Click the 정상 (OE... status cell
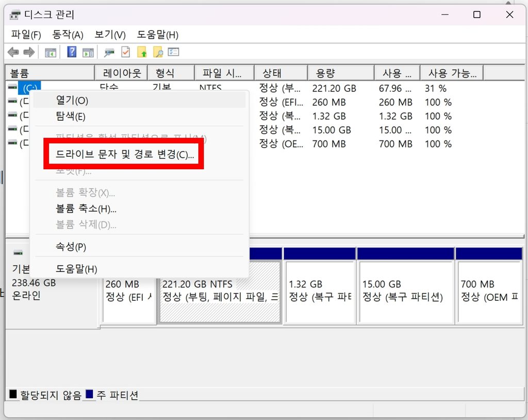 coord(281,143)
